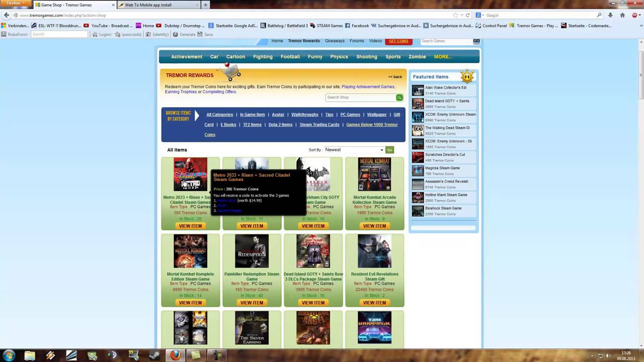
Task: Click the search magnifier in Google box
Action: (599, 15)
